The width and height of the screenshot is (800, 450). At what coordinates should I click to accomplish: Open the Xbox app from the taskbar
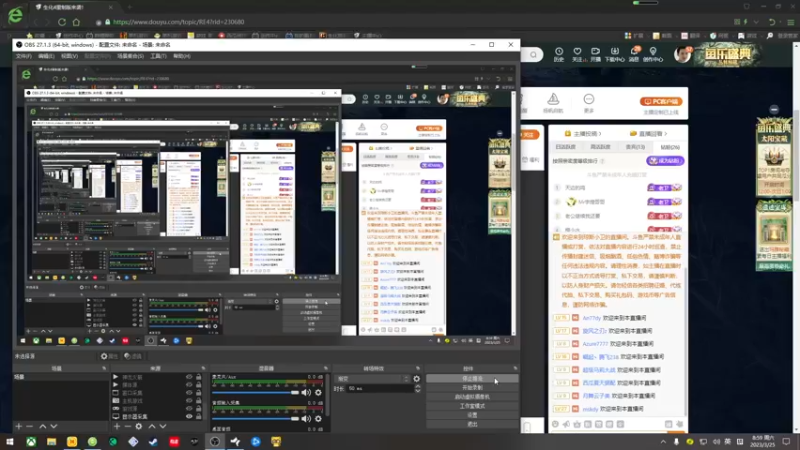coord(31,441)
